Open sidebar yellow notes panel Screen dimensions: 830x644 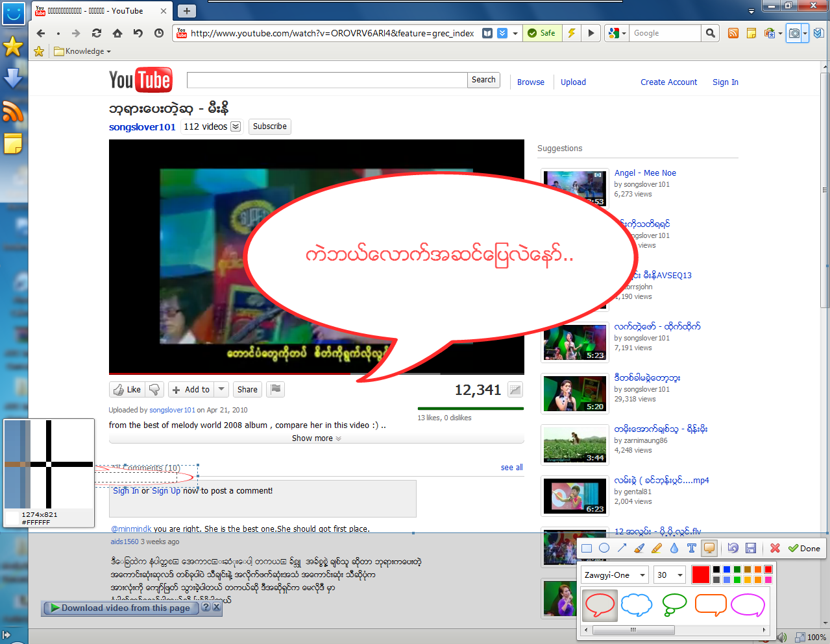pos(13,144)
